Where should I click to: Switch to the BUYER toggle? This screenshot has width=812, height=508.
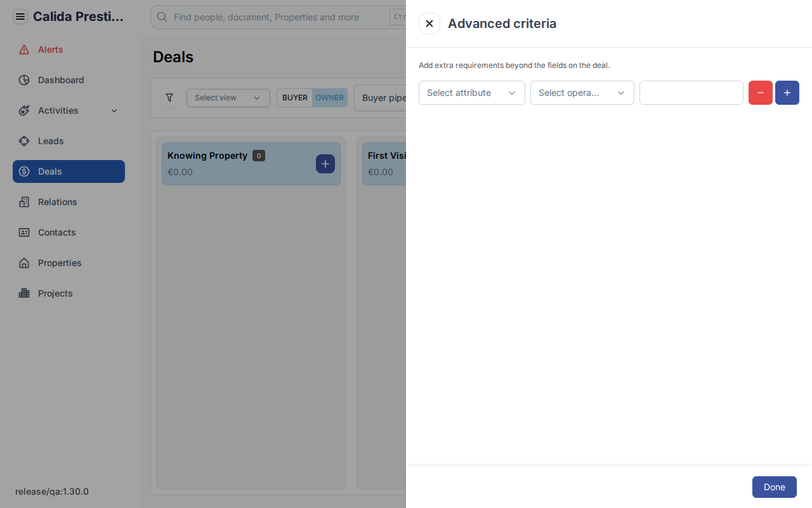pos(295,98)
